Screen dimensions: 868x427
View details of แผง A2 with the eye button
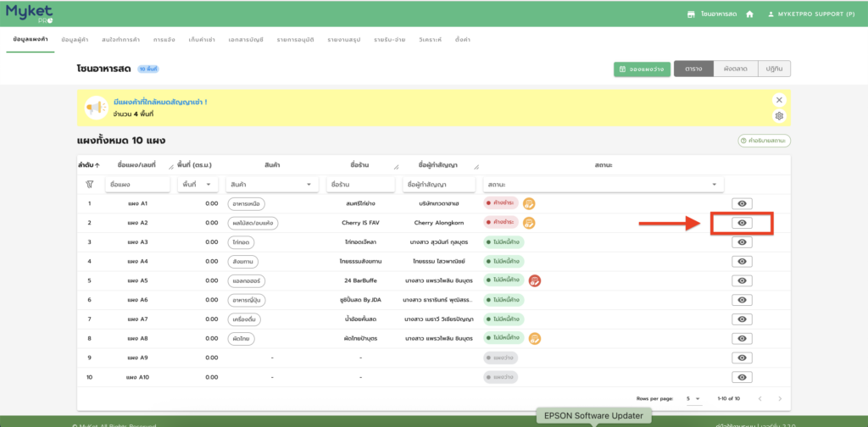pyautogui.click(x=742, y=223)
